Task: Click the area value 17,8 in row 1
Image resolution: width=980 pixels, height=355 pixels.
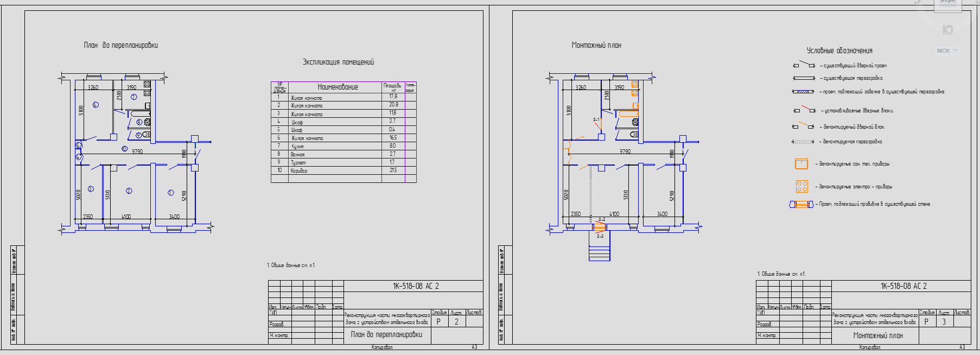Action: 393,97
